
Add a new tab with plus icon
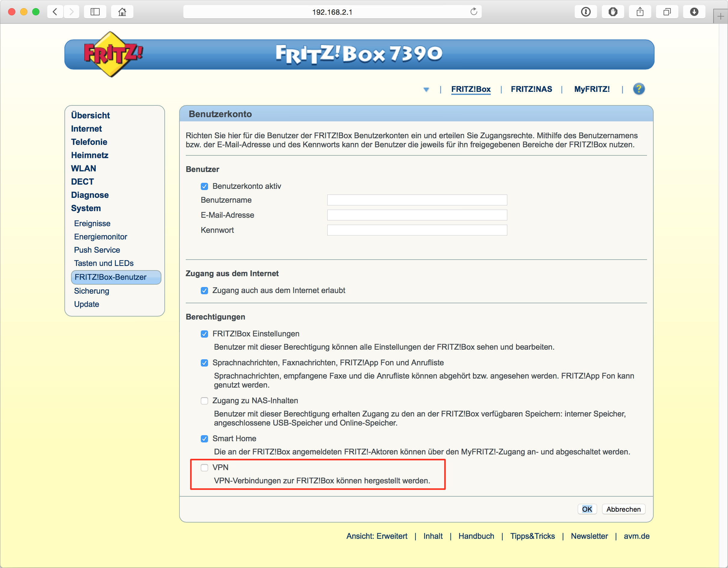click(x=720, y=16)
